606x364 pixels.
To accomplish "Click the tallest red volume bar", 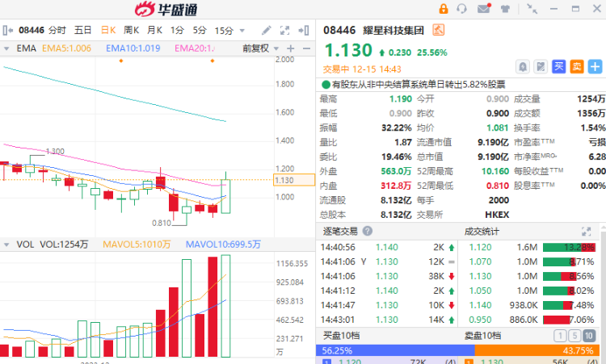I will 213,307.
